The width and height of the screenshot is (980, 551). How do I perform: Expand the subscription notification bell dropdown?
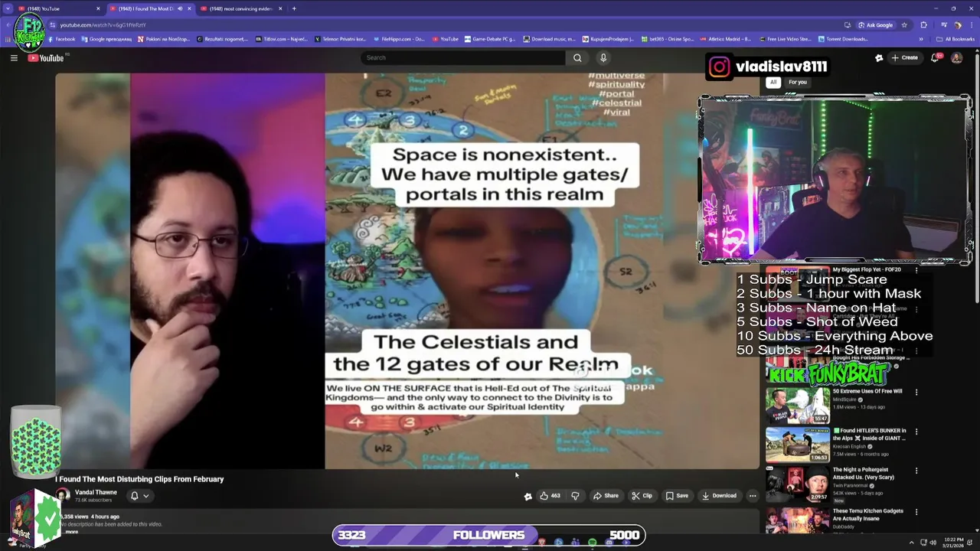tap(139, 496)
